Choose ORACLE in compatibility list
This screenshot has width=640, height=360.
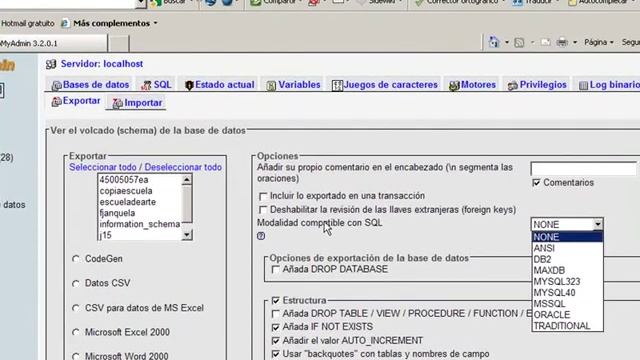tap(567, 315)
